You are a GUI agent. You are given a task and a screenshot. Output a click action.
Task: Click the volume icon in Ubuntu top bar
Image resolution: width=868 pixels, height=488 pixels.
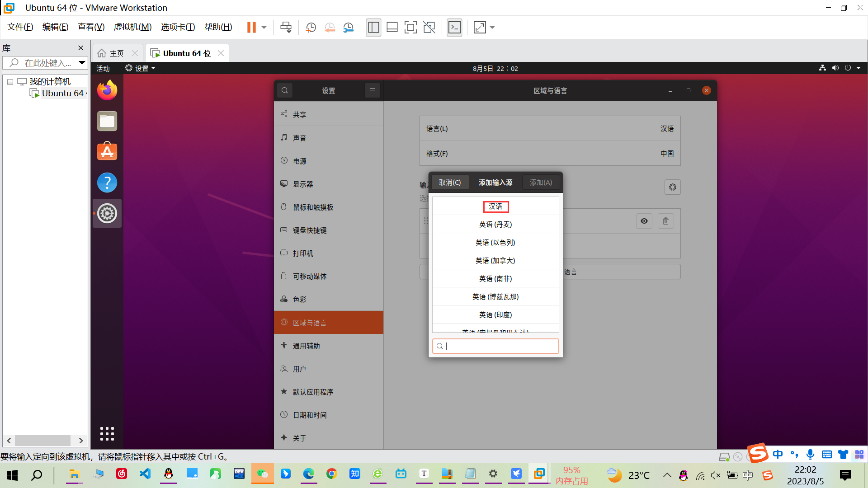pyautogui.click(x=835, y=68)
